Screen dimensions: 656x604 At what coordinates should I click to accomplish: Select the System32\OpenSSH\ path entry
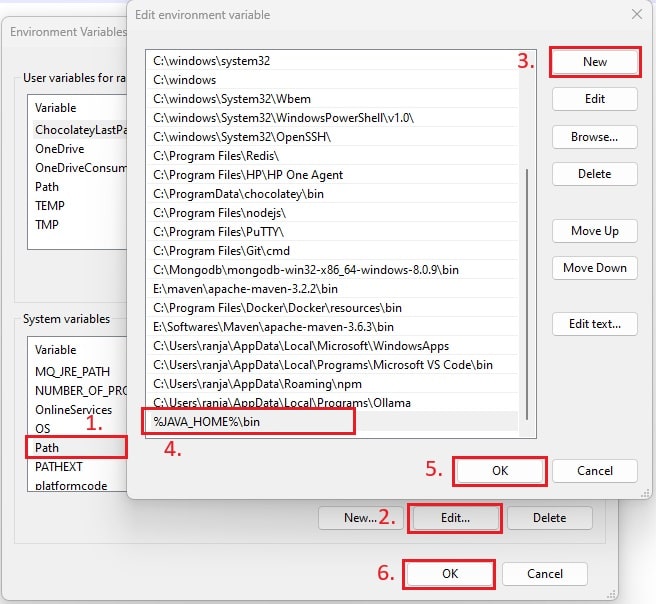point(332,137)
